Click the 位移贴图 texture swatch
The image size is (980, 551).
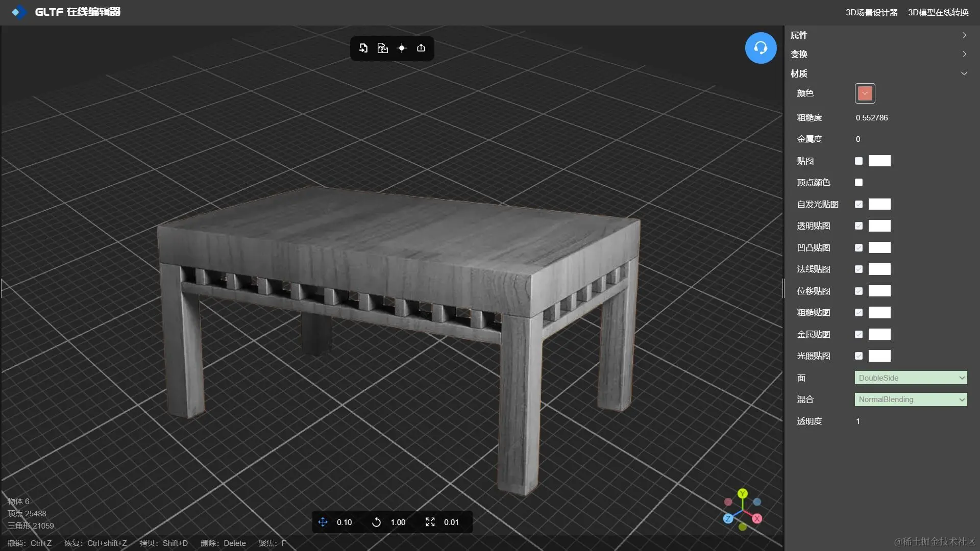tap(879, 291)
